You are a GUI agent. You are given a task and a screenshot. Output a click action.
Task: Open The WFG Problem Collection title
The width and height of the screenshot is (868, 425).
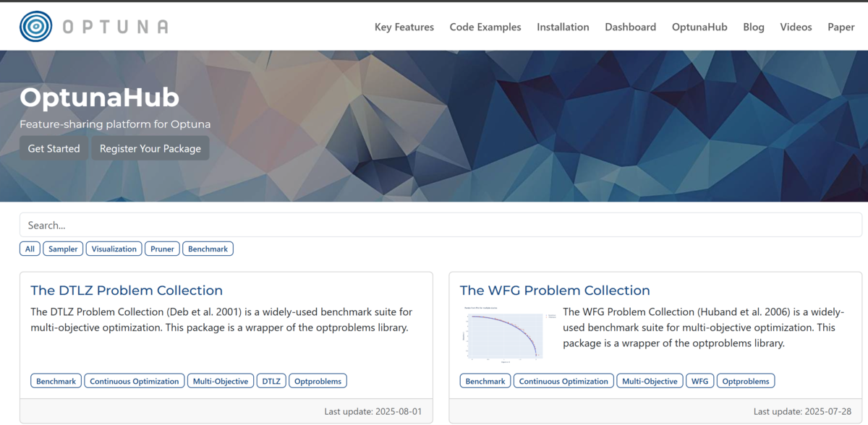coord(555,291)
